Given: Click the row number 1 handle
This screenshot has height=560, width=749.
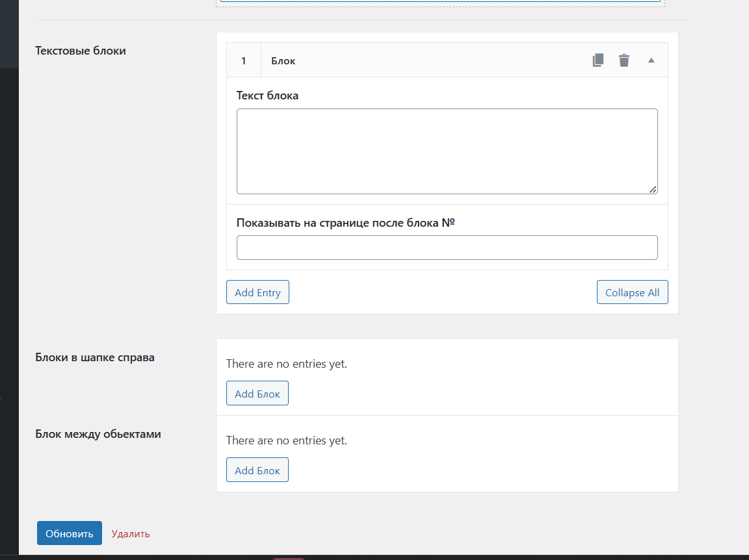Looking at the screenshot, I should click(x=244, y=60).
